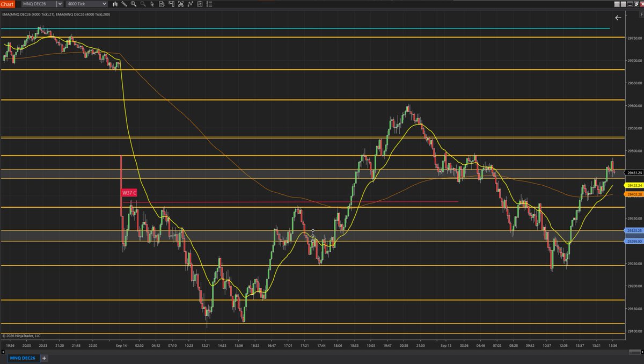Click the EMA indicator label text
Viewport: 644px width, 364px height.
coord(56,14)
